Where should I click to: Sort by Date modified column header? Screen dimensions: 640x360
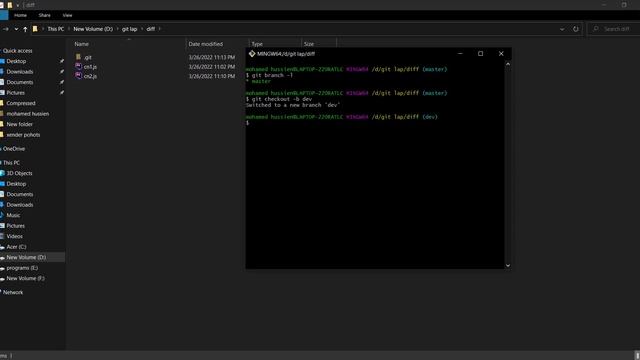pyautogui.click(x=206, y=44)
